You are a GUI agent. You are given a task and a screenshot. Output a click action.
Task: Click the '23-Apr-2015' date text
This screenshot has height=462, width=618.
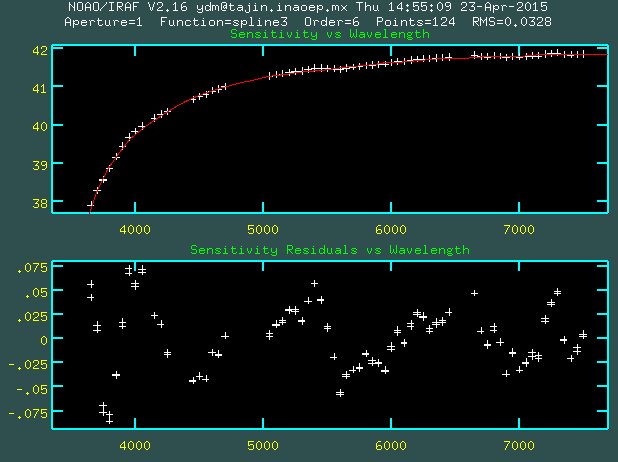[x=504, y=7]
